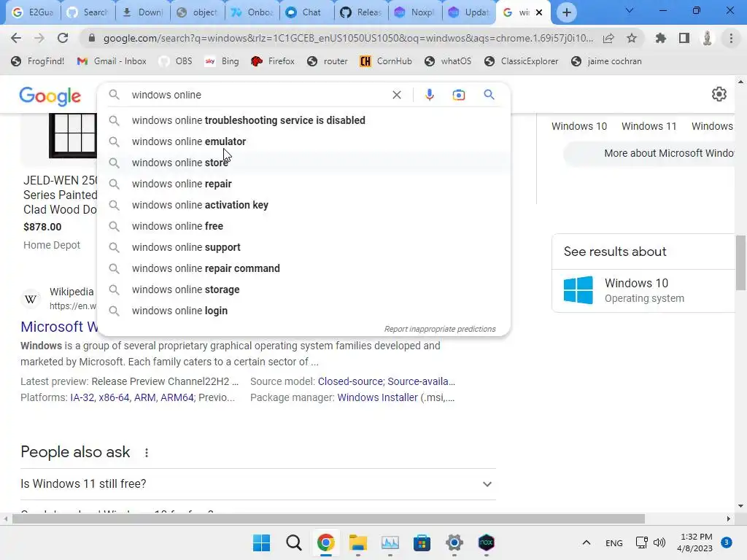
Task: Click the address bar URL
Action: [x=348, y=38]
